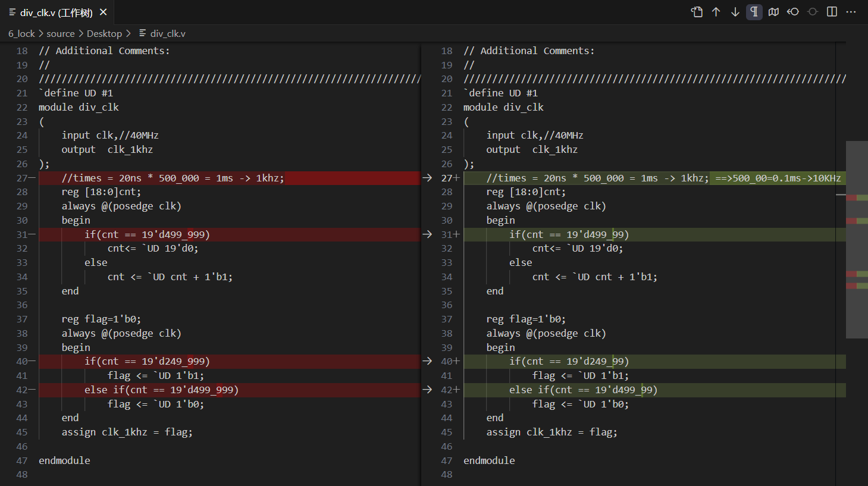Click 'if(cnt == 19'd499_99)' on modified line 31

[569, 234]
